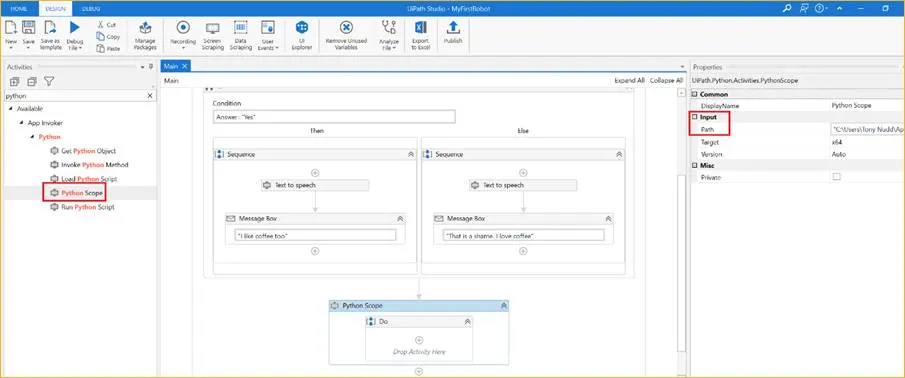Image resolution: width=905 pixels, height=378 pixels.
Task: Click the Collapse All link
Action: coord(666,81)
